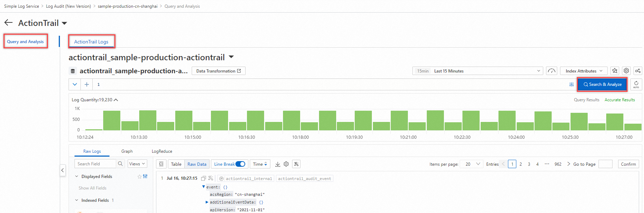Go to results page 3
This screenshot has height=213, width=644.
tap(529, 164)
